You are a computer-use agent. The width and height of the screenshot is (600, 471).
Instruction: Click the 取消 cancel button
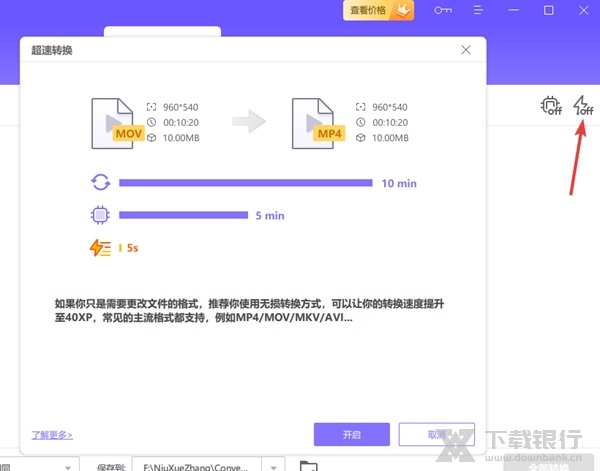437,434
